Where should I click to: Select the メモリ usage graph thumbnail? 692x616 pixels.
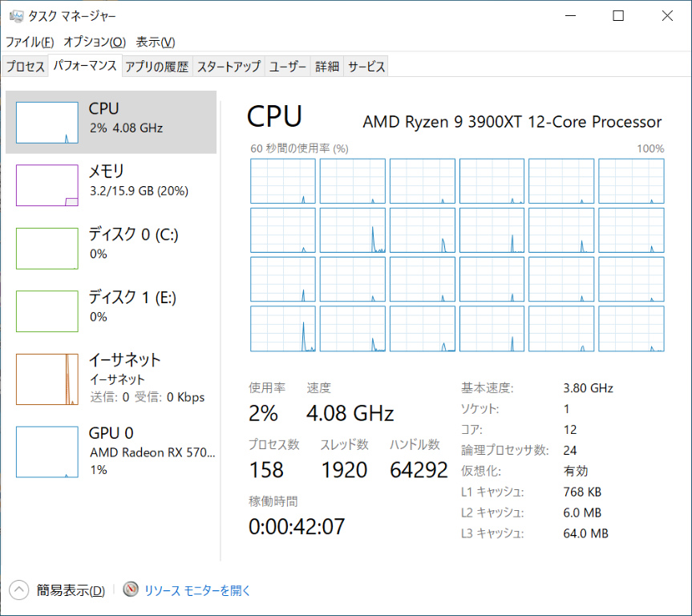click(x=47, y=185)
